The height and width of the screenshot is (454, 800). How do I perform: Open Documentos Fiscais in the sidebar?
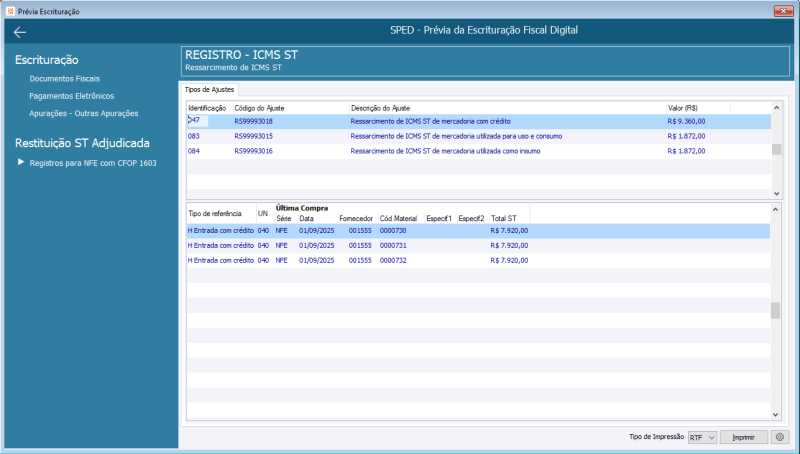(x=64, y=79)
